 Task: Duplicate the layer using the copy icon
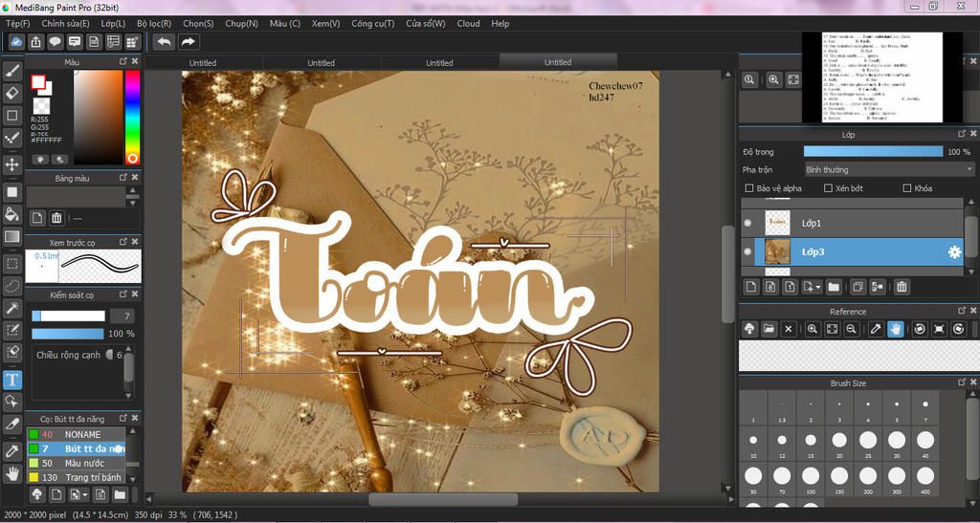[857, 287]
